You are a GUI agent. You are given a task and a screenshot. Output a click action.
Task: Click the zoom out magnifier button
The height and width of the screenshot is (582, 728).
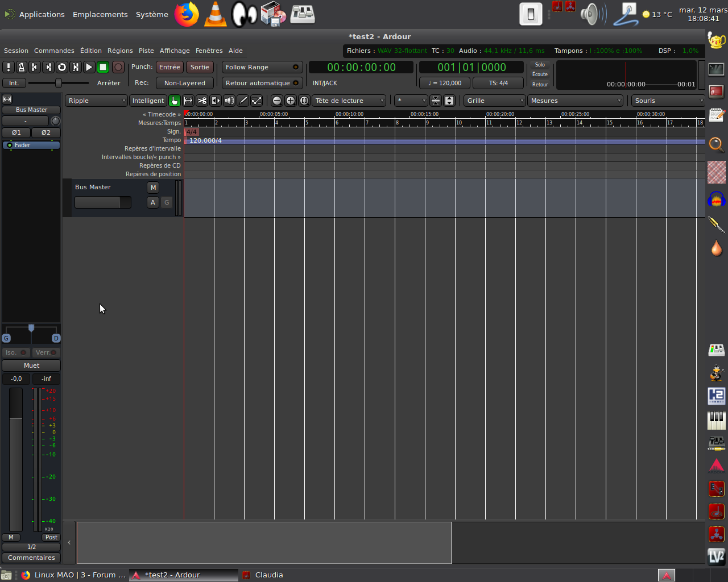coord(277,101)
